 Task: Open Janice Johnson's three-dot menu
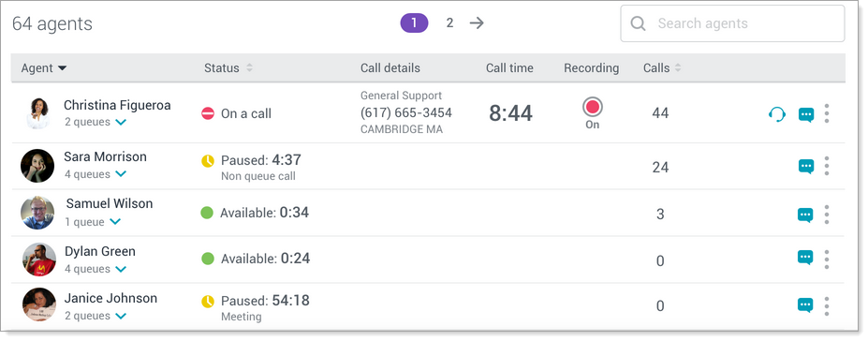[827, 306]
